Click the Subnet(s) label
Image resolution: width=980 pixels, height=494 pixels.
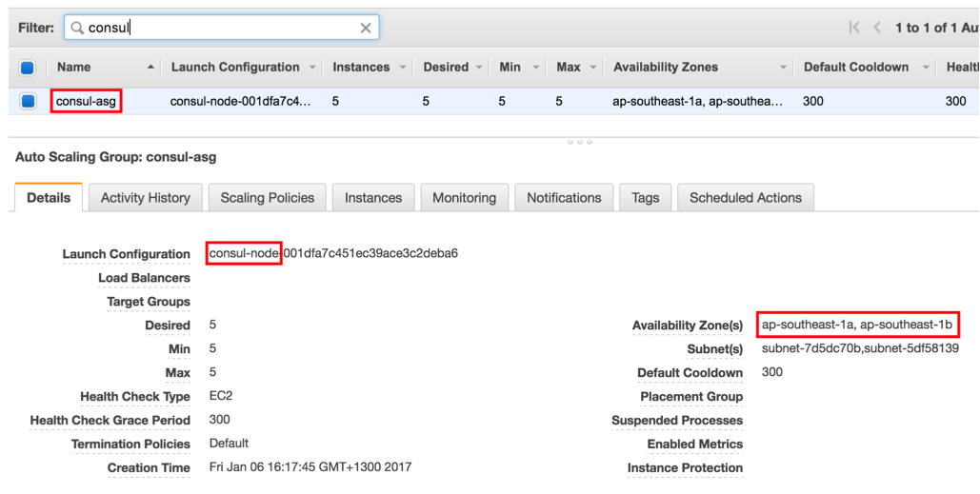(x=715, y=349)
